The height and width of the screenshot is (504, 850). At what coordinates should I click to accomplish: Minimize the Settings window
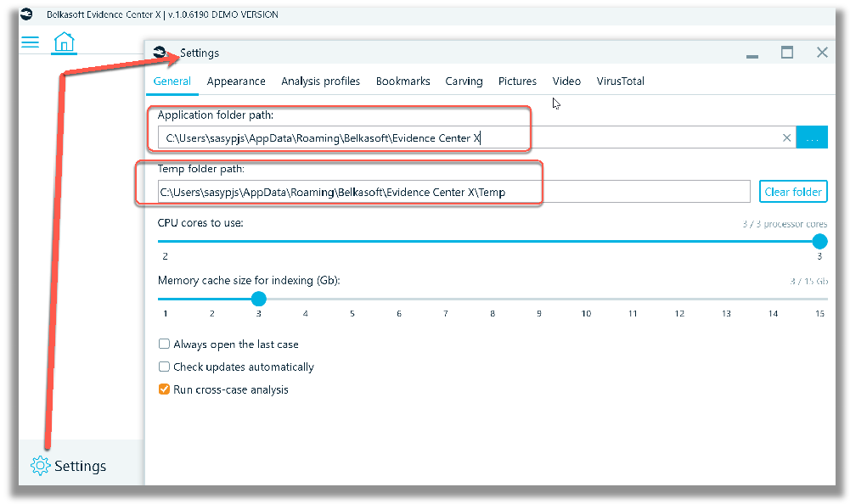(x=751, y=56)
